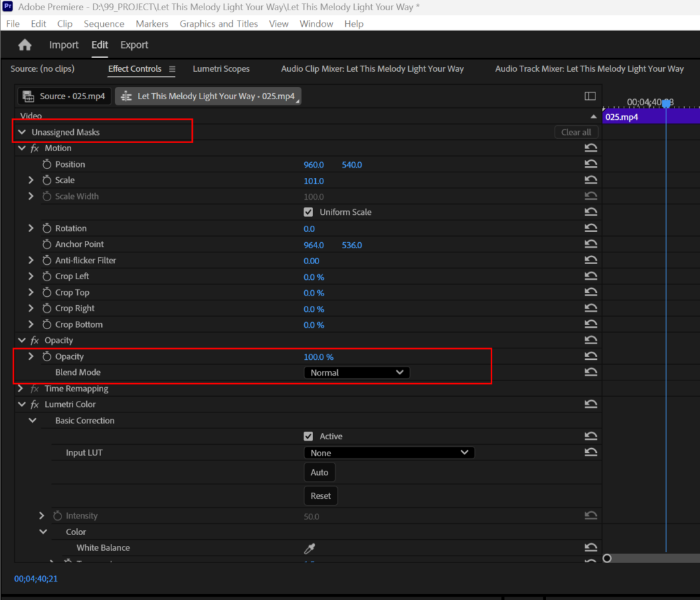Open the Input LUT dropdown
This screenshot has width=700, height=600.
click(388, 453)
